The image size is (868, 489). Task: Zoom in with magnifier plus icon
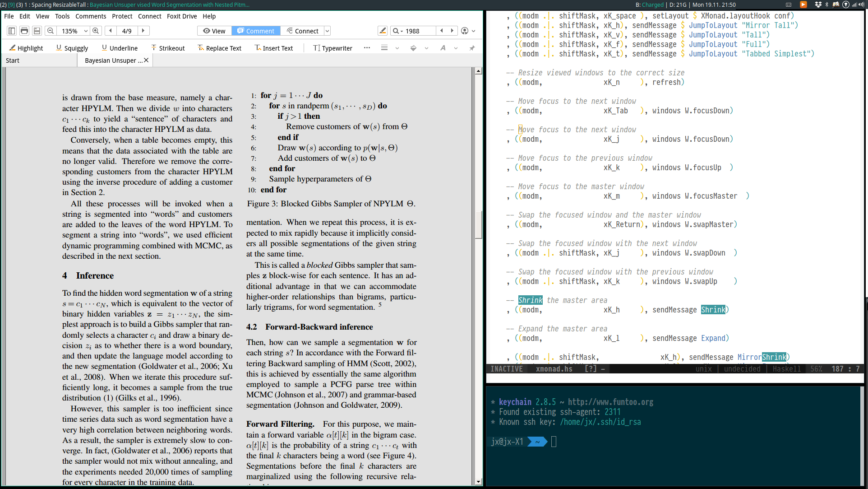[x=96, y=31]
